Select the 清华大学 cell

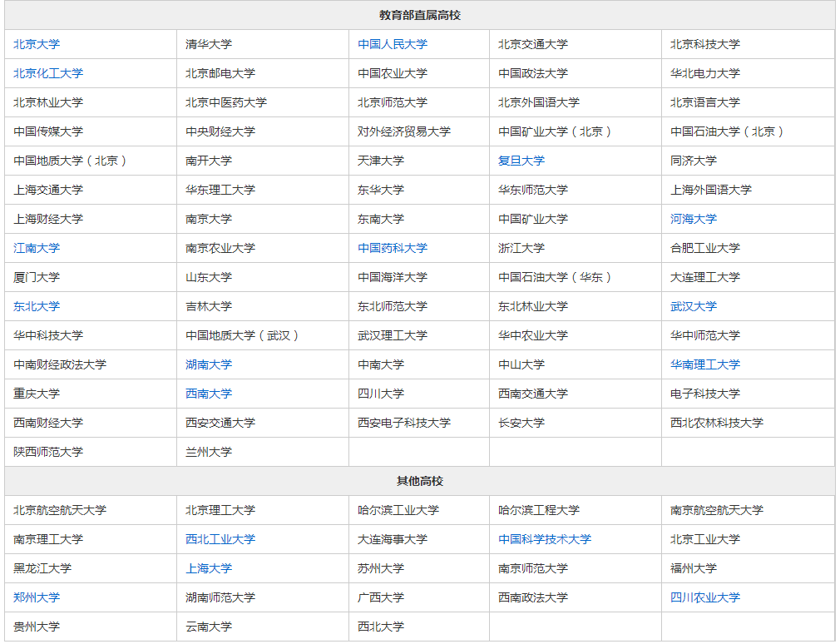[263, 44]
